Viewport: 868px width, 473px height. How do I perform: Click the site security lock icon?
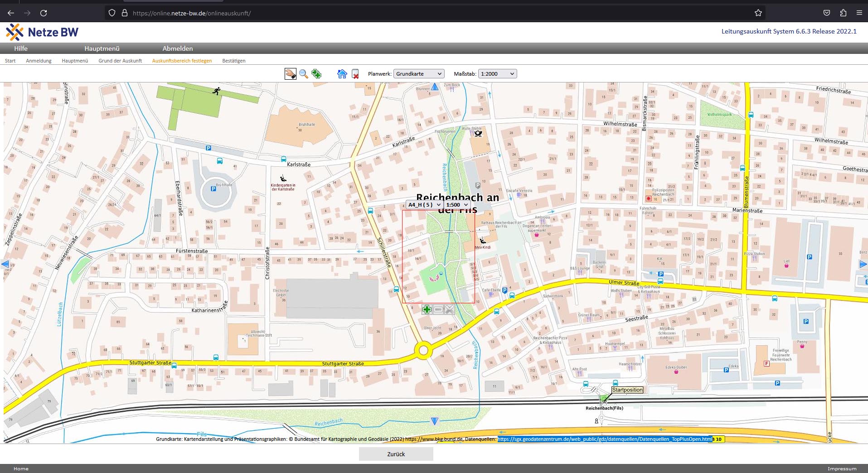click(125, 13)
